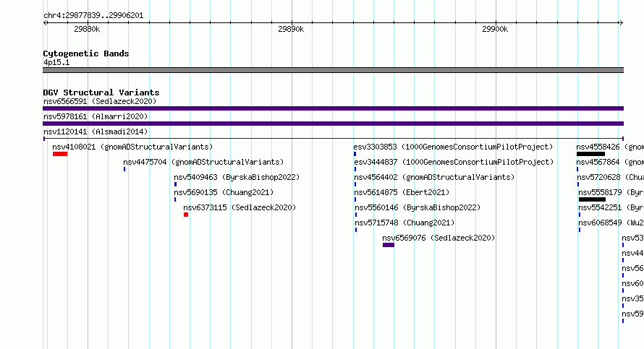Click the 29880k ruler tick label
This screenshot has height=349, width=644.
(87, 29)
